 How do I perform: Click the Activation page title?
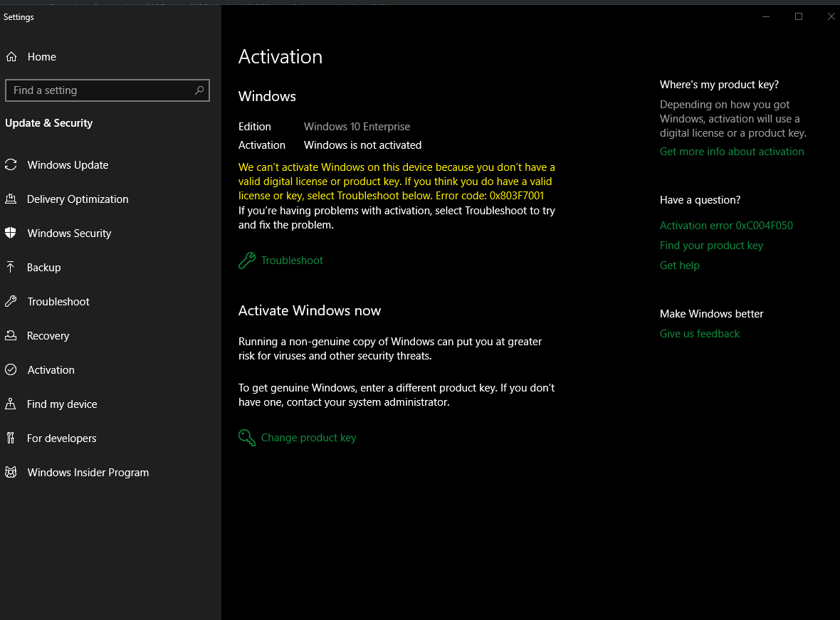(280, 57)
